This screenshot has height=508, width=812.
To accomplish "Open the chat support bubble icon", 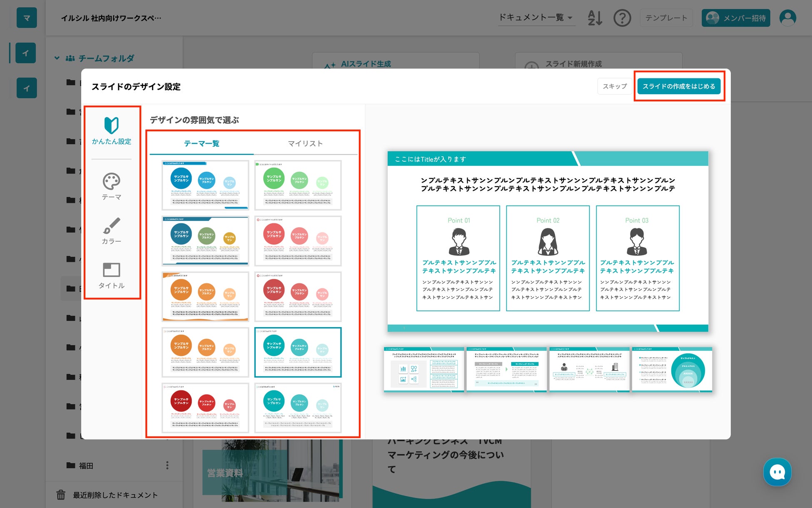I will 777,472.
